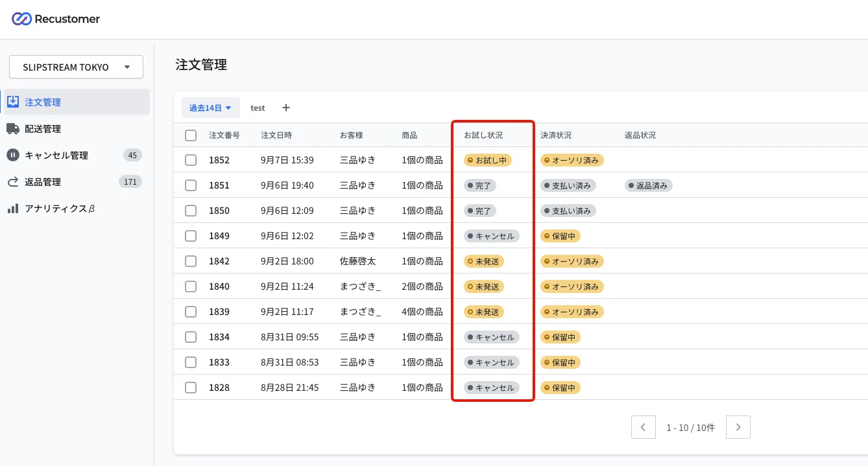The image size is (868, 466).
Task: Go to next page of results
Action: (x=738, y=427)
